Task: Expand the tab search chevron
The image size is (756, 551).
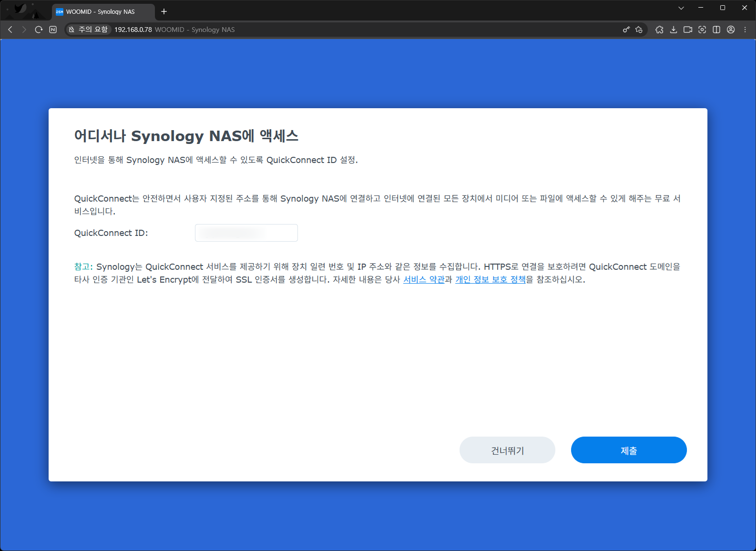Action: tap(681, 8)
